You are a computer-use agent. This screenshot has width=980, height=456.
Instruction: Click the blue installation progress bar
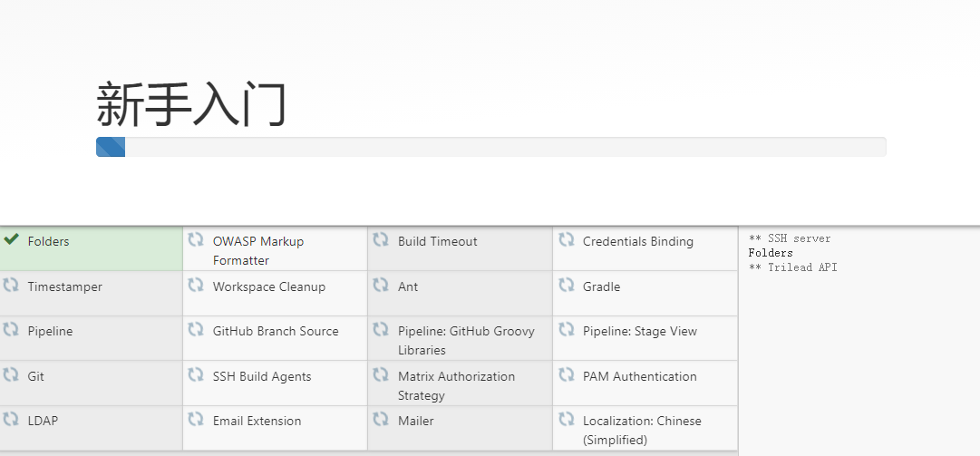(x=111, y=147)
